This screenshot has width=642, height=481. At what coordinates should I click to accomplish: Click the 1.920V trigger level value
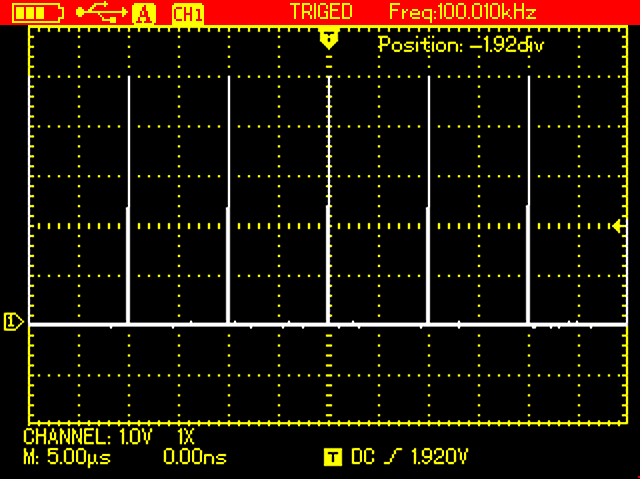coord(438,458)
